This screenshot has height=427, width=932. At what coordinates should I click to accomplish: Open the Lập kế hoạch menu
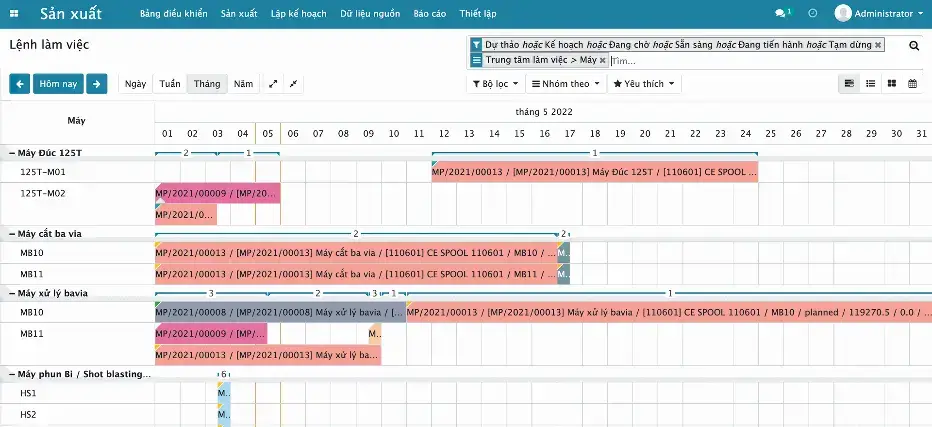click(299, 14)
